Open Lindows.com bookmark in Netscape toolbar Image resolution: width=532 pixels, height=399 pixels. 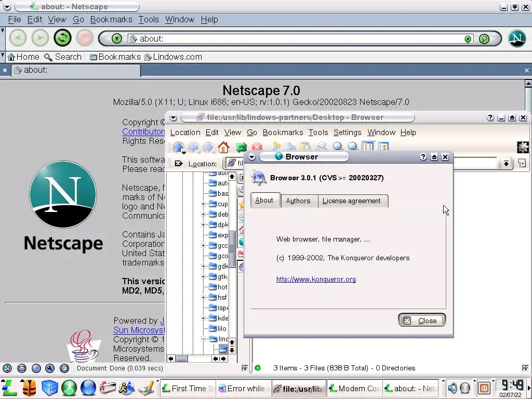[x=174, y=57]
